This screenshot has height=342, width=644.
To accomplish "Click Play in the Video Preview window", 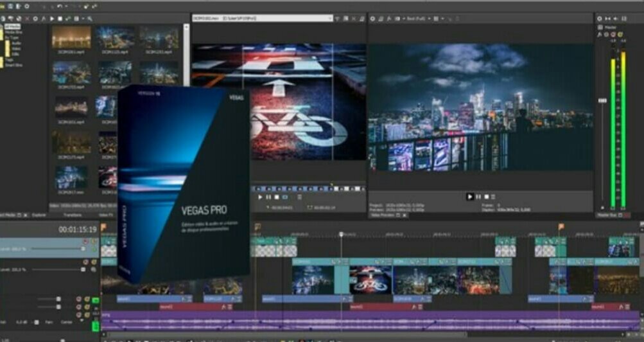I will coord(470,197).
